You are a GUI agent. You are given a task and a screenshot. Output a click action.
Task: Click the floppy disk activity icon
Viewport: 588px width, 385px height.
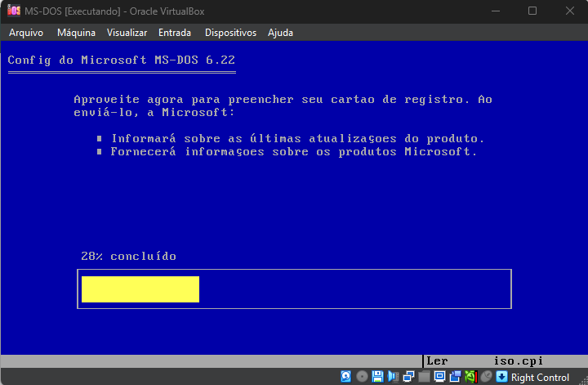(377, 376)
